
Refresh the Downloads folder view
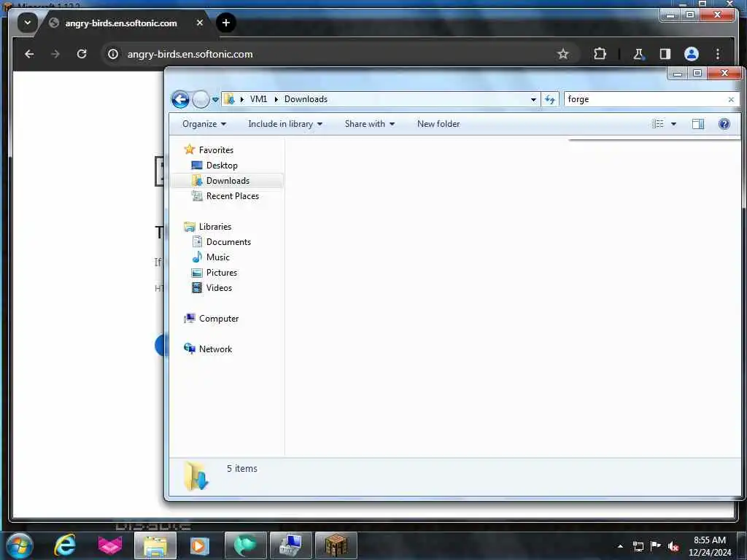[x=550, y=99]
